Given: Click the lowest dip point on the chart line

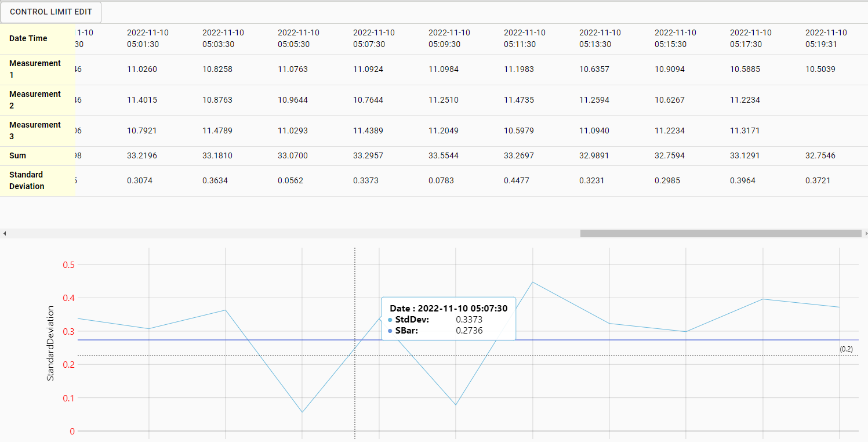Looking at the screenshot, I should point(302,412).
